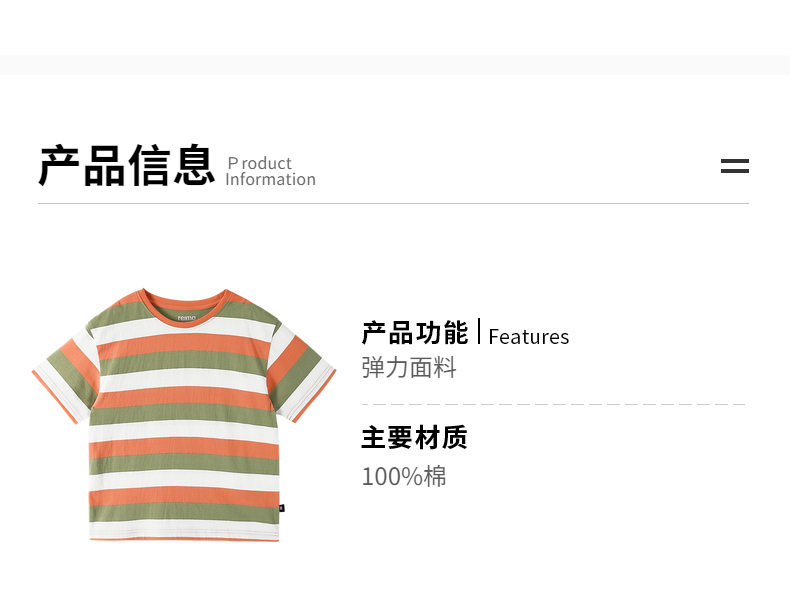Click the Product Information English subtitle
Screen dimensions: 790x595
click(x=270, y=171)
